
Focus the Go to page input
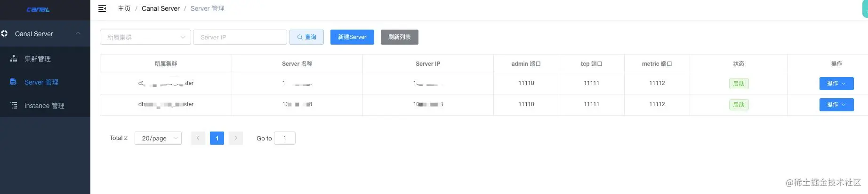coord(285,138)
